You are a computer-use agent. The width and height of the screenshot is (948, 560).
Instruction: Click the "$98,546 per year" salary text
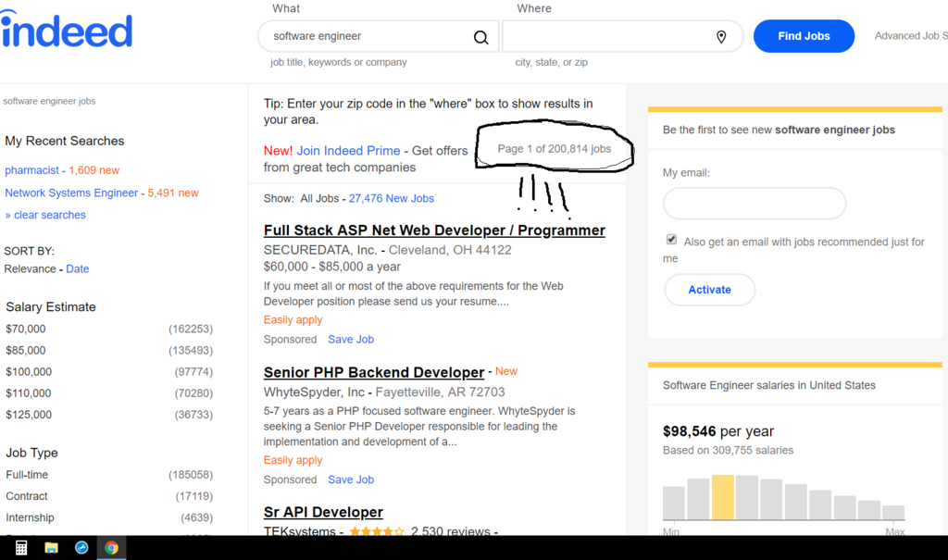pos(718,431)
